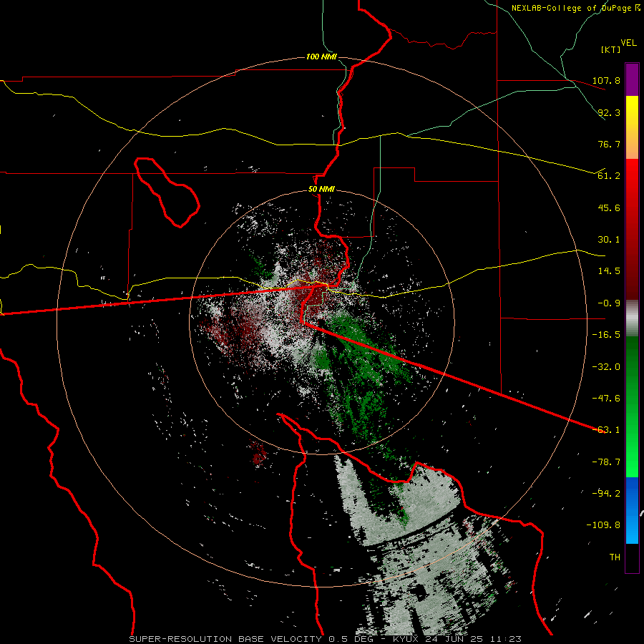This screenshot has height=644, width=644.
Task: Click the purple segment of the color bar
Action: (632, 79)
